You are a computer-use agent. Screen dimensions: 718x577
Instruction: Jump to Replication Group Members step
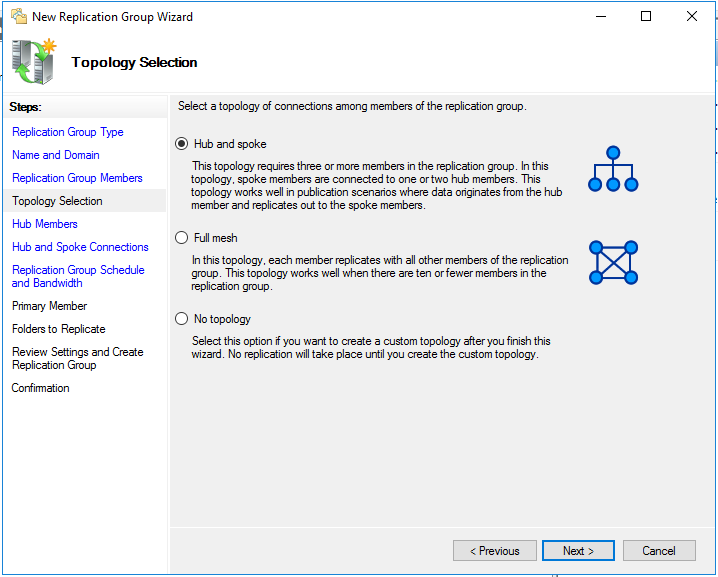77,178
